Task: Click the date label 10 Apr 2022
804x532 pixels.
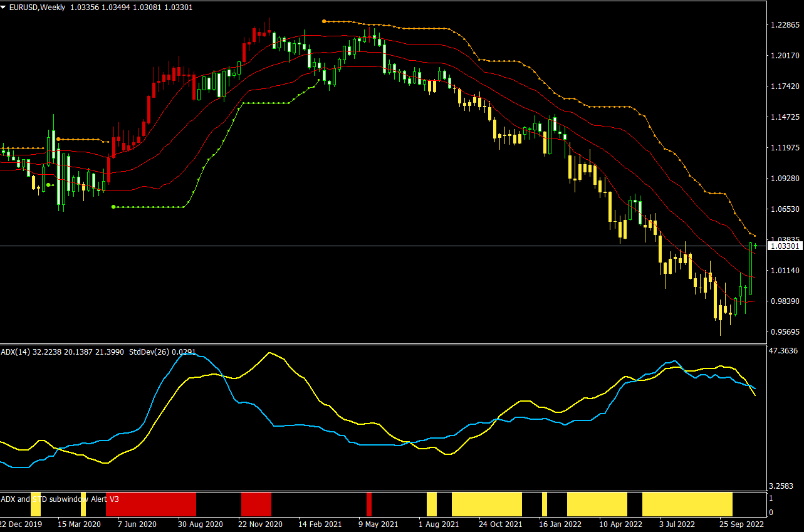Action: (621, 524)
